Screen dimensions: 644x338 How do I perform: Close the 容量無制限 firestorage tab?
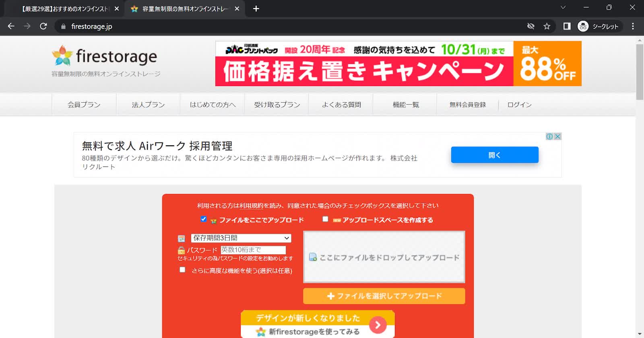tap(237, 8)
